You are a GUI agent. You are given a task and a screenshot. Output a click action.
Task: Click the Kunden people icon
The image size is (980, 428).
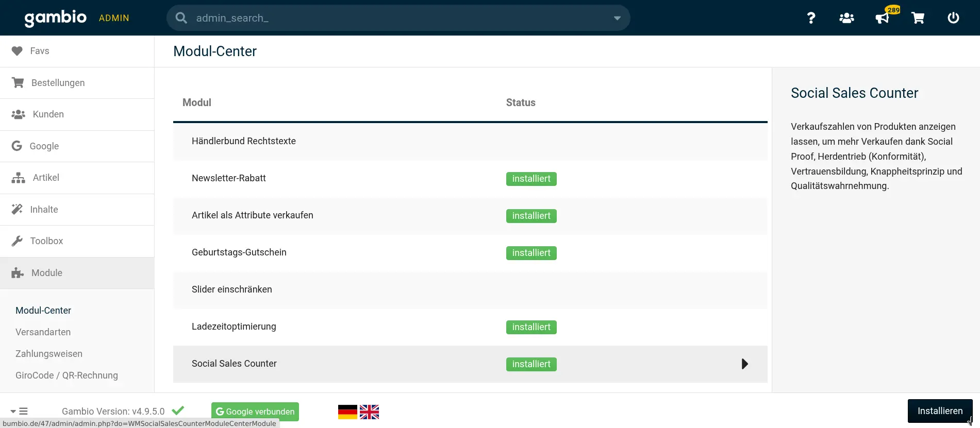19,114
